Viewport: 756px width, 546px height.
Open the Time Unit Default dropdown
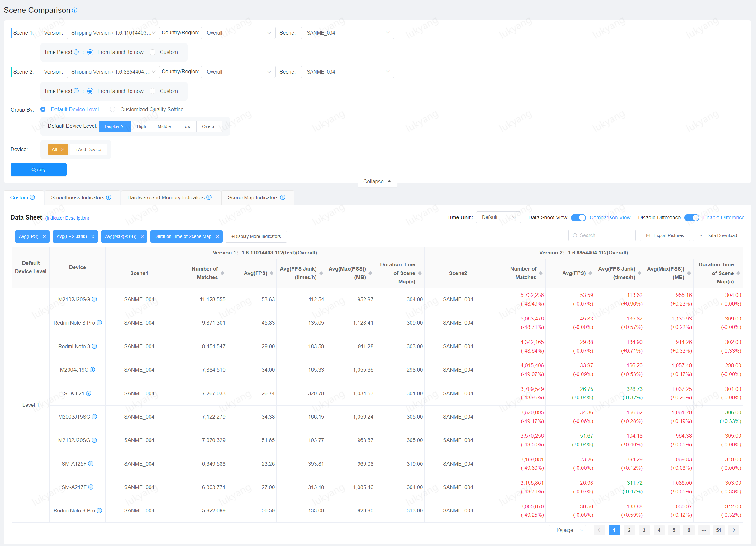[x=498, y=217]
